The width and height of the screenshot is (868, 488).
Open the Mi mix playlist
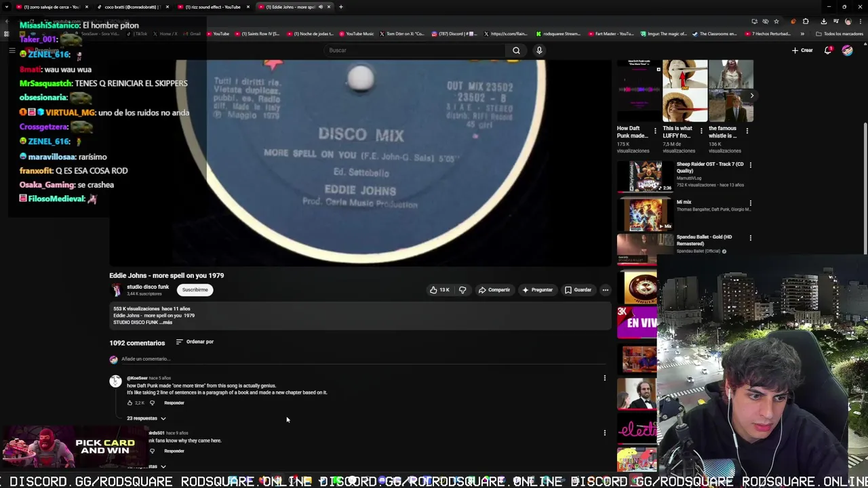click(x=684, y=202)
